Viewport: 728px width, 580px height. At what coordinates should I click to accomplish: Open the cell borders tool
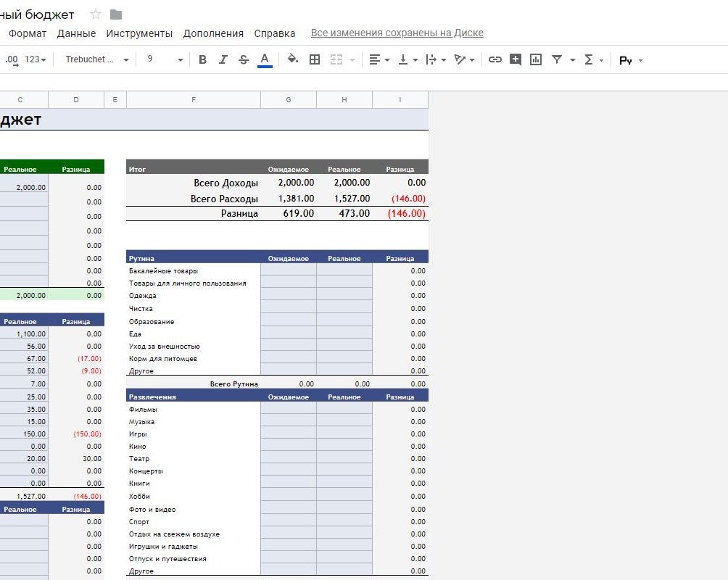coord(315,59)
